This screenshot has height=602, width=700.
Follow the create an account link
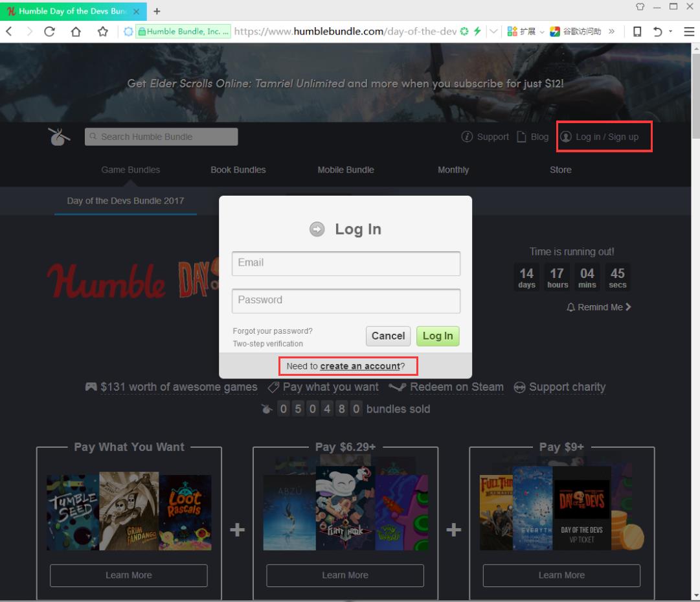[360, 366]
